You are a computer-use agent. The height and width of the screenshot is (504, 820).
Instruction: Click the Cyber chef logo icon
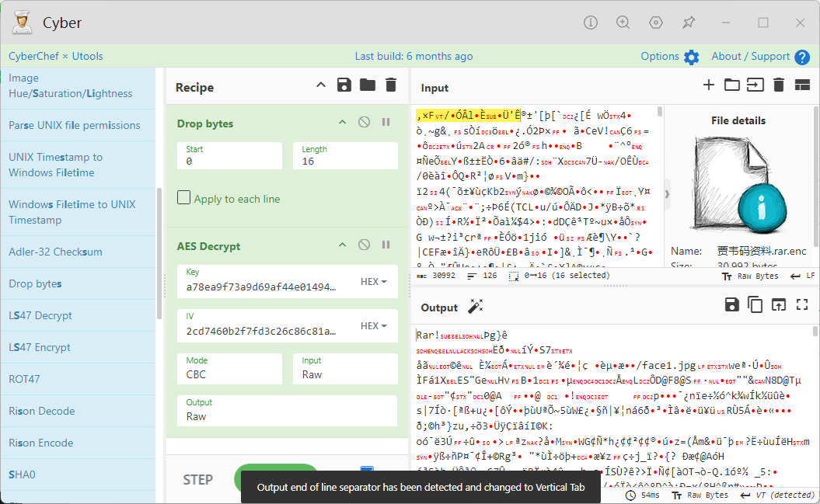(x=22, y=23)
